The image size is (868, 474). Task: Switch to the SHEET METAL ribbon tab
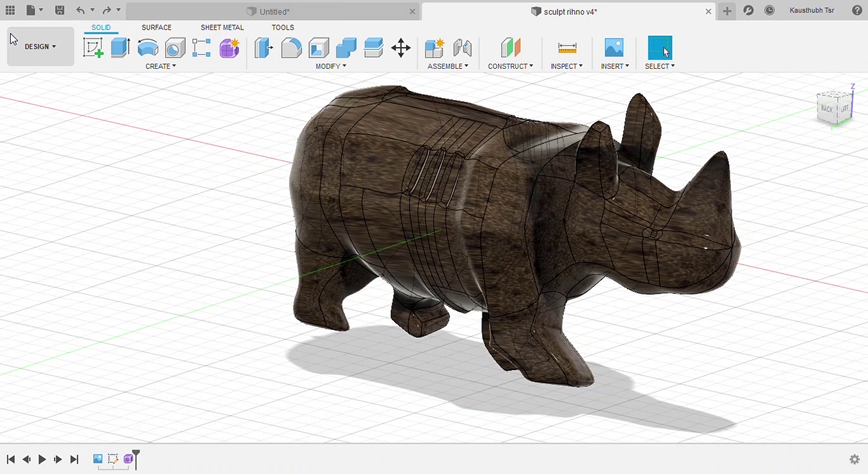point(222,28)
